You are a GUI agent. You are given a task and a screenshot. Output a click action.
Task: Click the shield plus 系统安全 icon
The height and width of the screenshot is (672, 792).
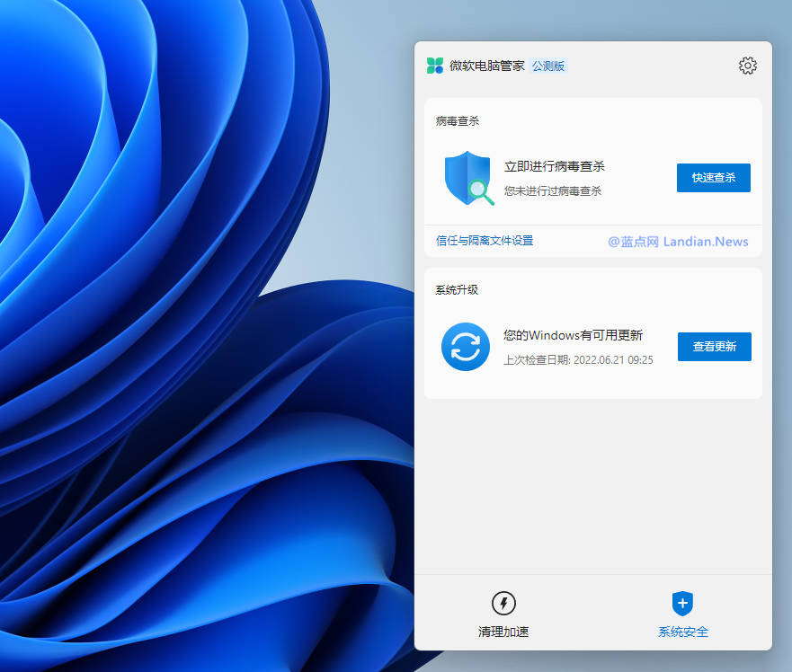(682, 604)
